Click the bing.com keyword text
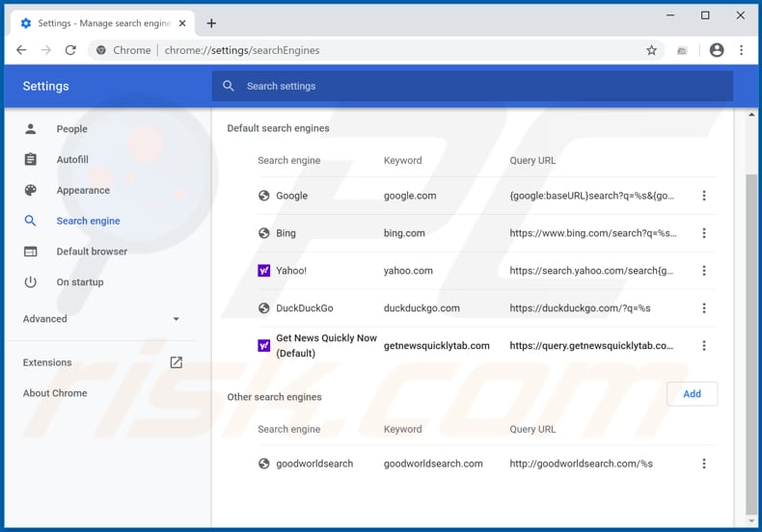 404,233
